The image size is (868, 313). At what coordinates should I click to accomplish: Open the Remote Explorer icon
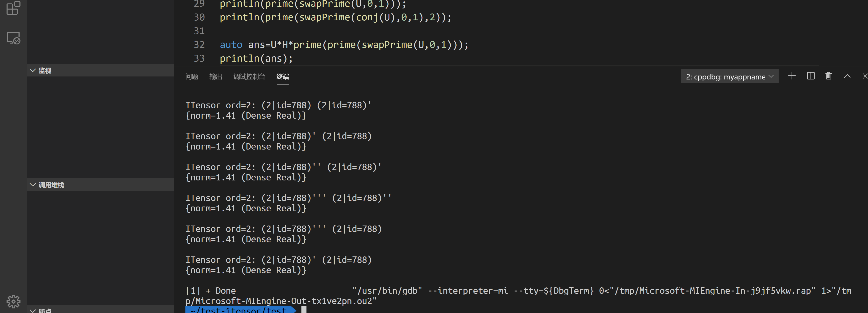tap(14, 38)
